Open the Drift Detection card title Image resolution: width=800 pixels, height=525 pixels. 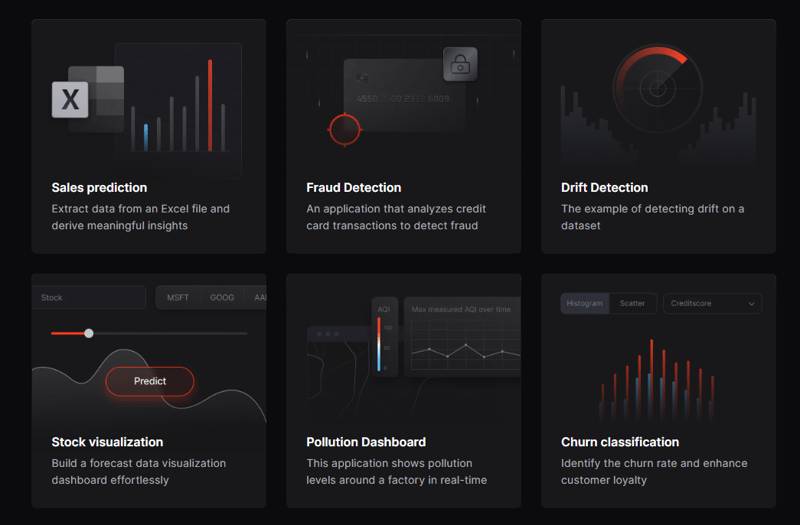[604, 187]
